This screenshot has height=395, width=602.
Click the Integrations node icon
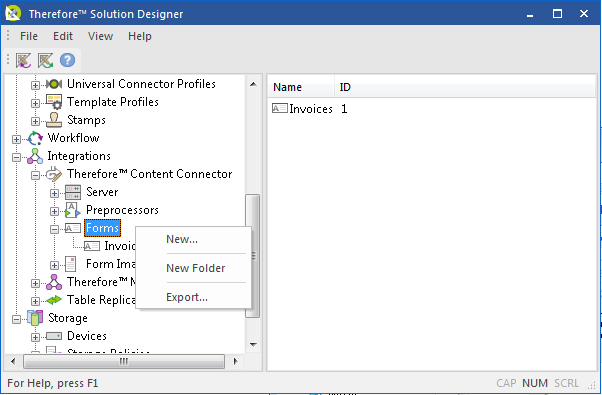35,156
